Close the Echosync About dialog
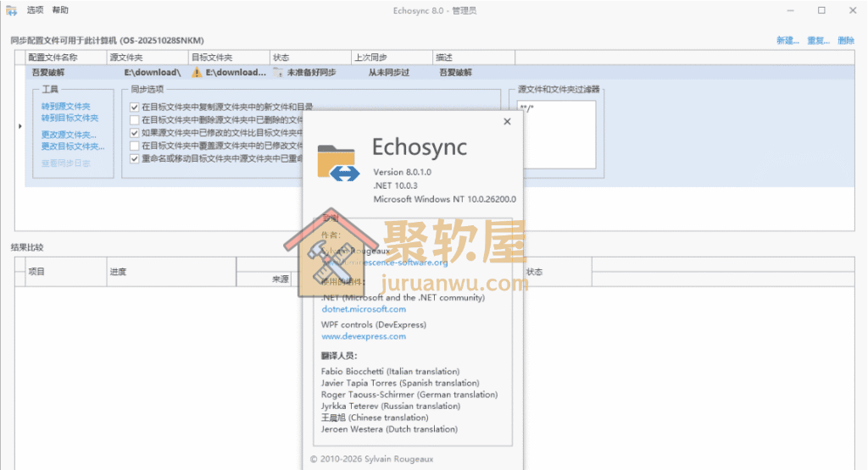 tap(507, 122)
